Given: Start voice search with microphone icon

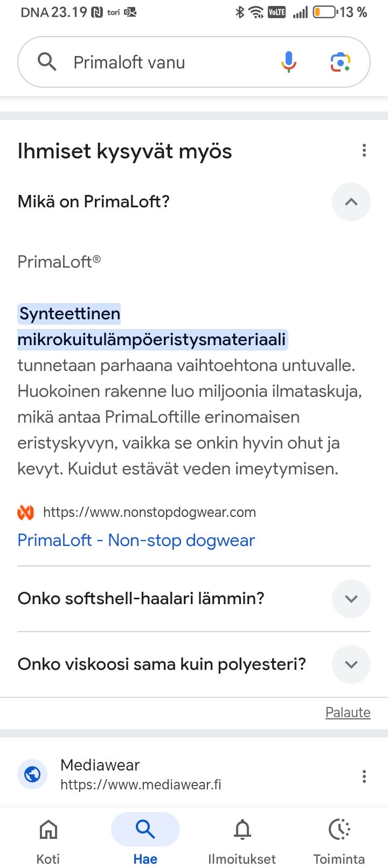Looking at the screenshot, I should point(288,62).
